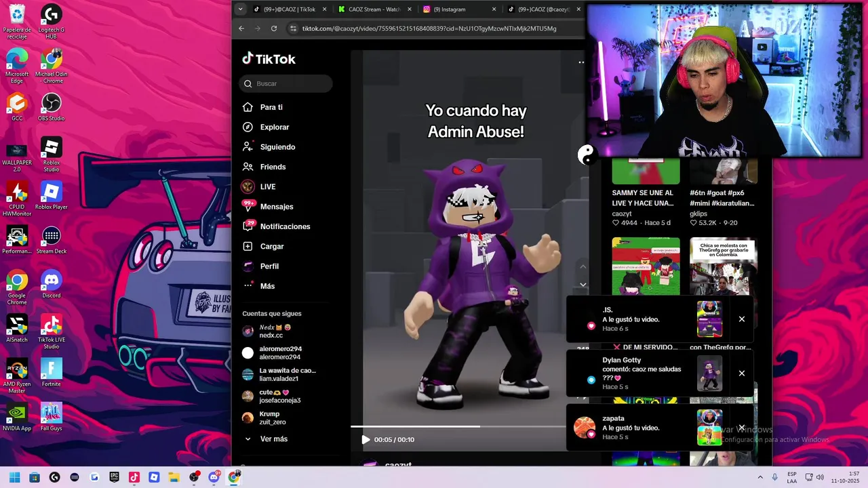
Task: Open the Roblox Player desktop icon
Action: (52, 196)
